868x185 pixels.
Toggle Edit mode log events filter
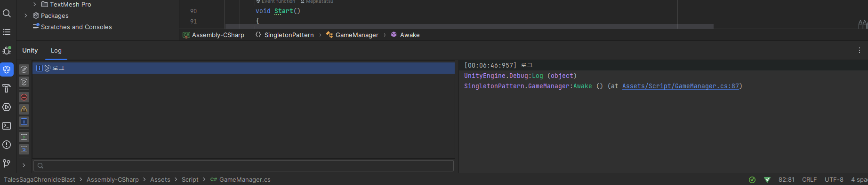tap(24, 69)
